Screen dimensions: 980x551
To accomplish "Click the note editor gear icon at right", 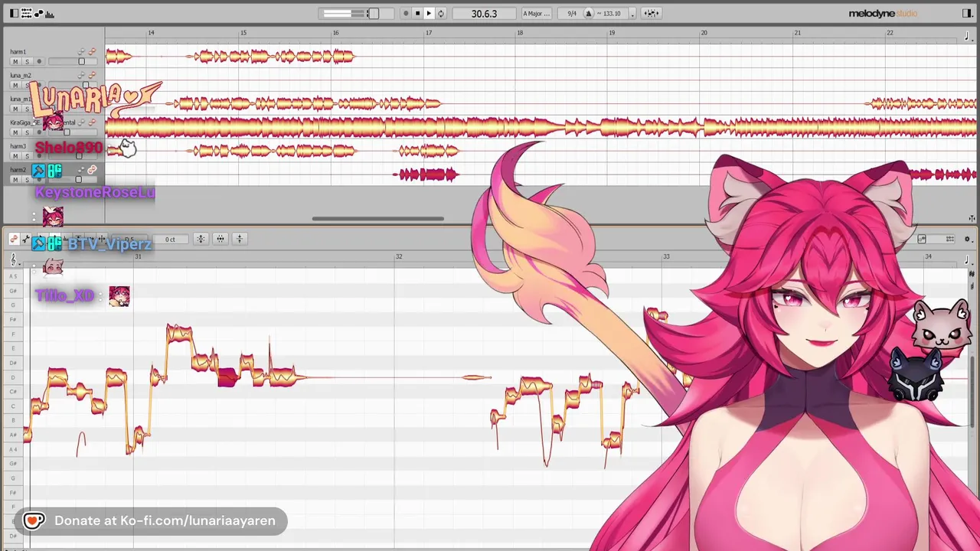I will point(967,240).
